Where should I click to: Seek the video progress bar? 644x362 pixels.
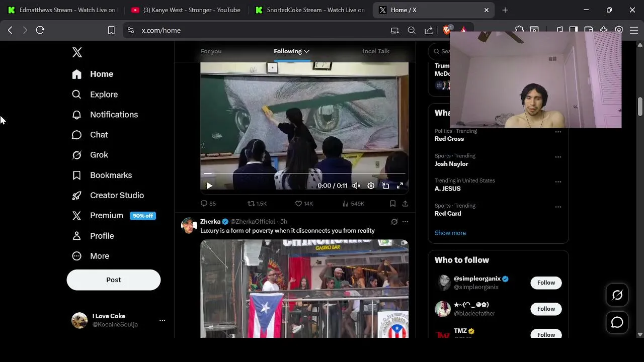(x=304, y=173)
